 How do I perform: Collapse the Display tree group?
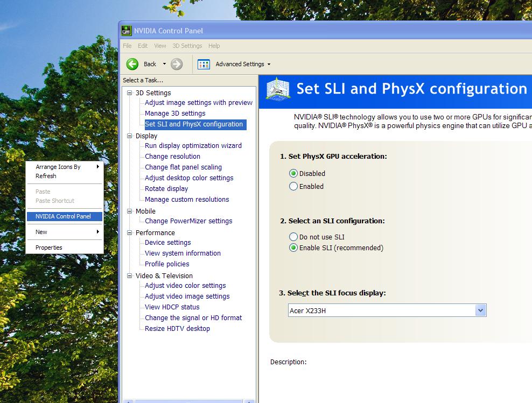pos(129,136)
